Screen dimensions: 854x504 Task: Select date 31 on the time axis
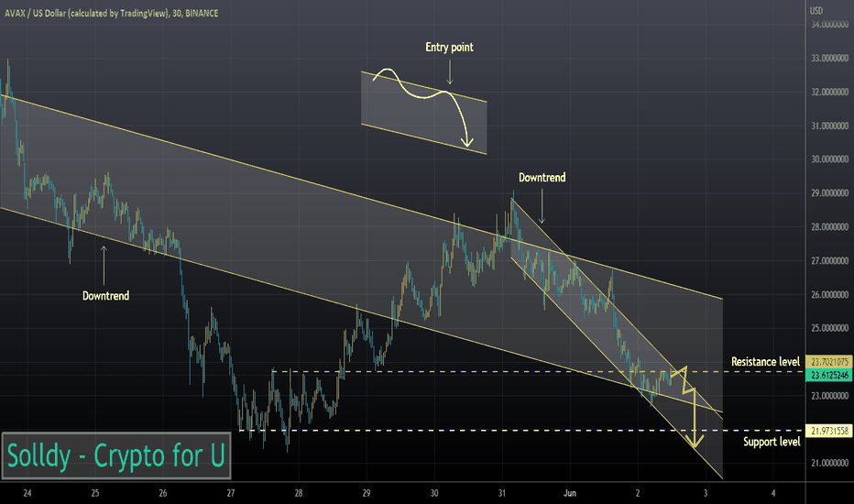point(501,493)
